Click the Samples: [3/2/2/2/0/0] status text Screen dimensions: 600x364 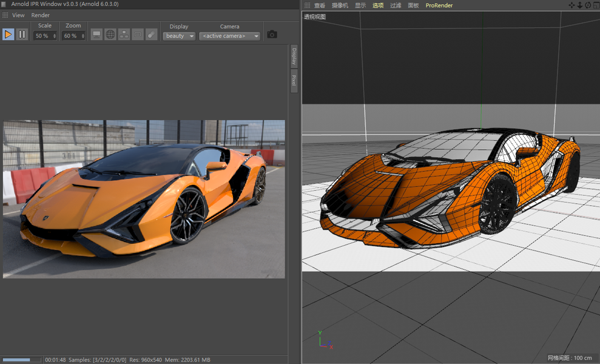pyautogui.click(x=97, y=360)
